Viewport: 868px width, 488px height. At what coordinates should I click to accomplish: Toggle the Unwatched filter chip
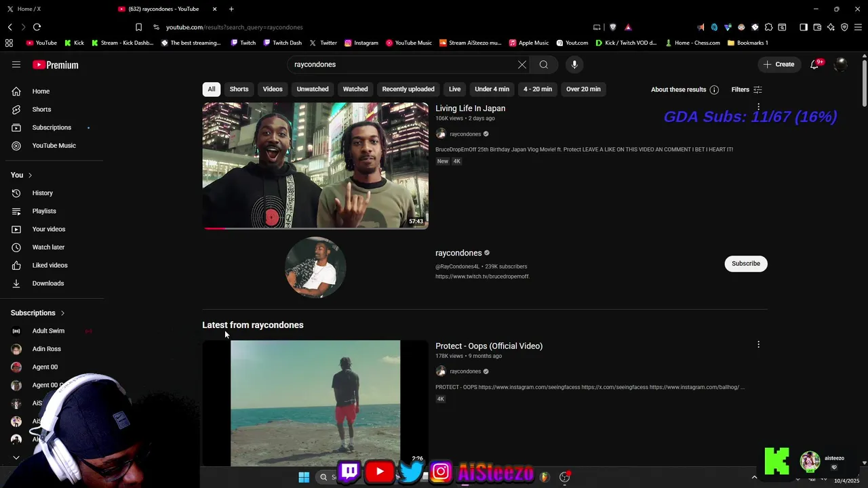pyautogui.click(x=313, y=89)
